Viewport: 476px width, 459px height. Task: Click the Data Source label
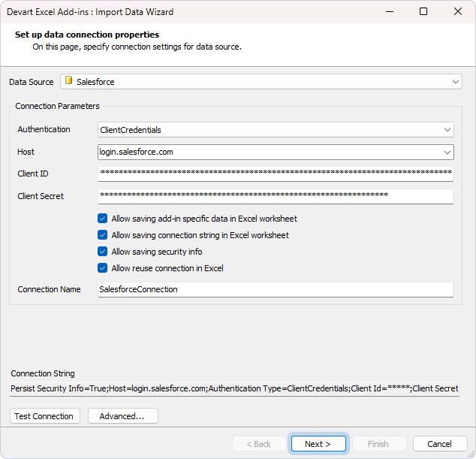[32, 82]
